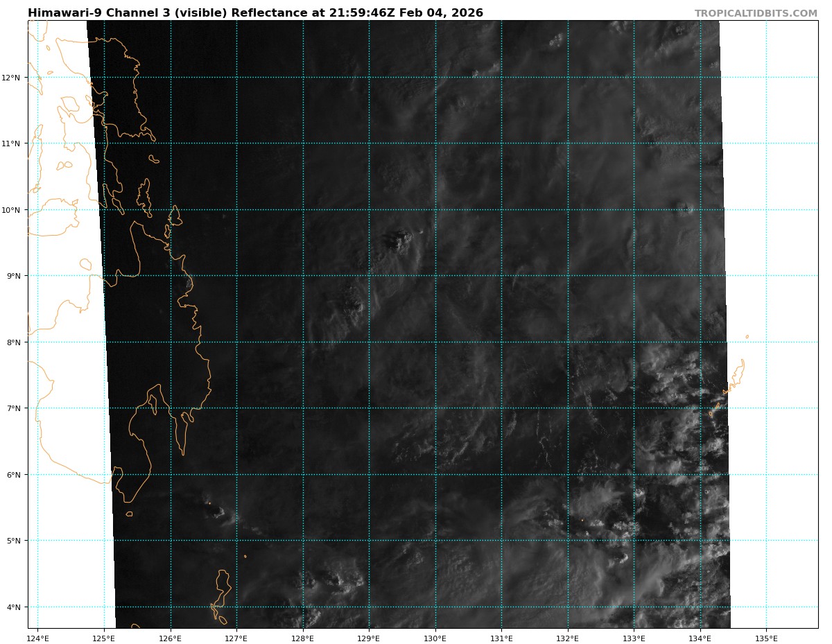
Task: Click grid intersection of 130°E and 9°N
Action: 435,276
